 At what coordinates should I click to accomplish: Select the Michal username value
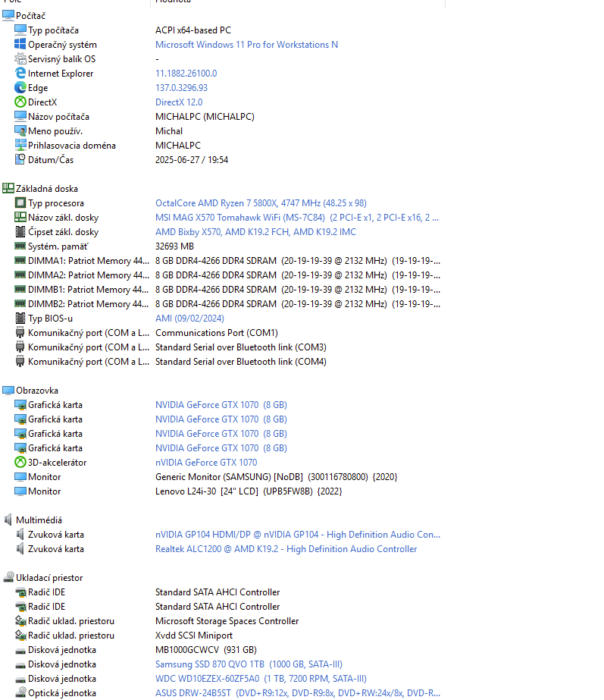tap(169, 130)
